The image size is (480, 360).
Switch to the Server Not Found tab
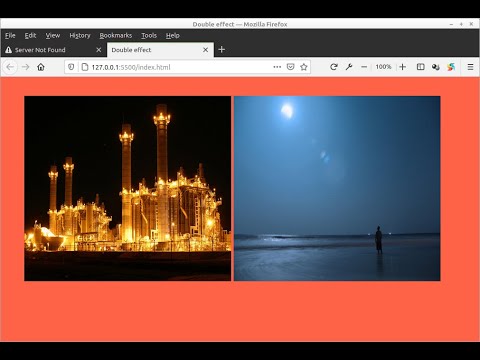(53, 50)
